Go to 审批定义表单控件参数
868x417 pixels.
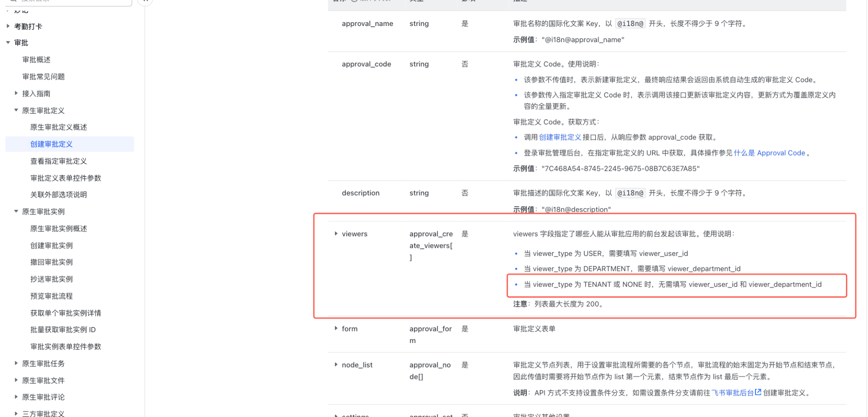point(66,178)
